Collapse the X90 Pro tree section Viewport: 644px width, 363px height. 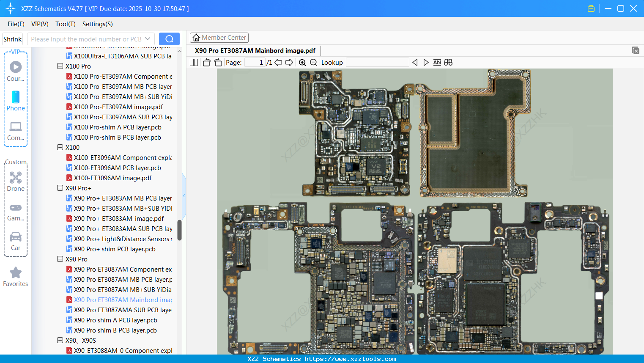pos(60,259)
